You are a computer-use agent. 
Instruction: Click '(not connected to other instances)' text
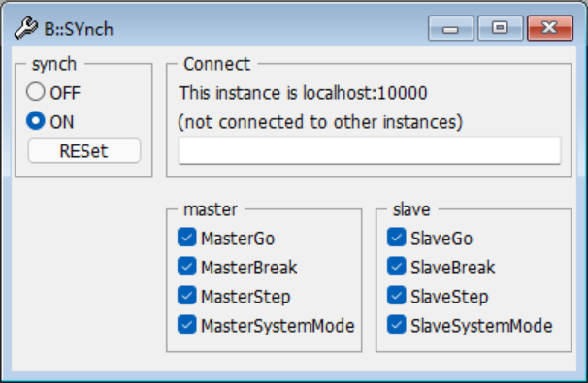point(320,122)
